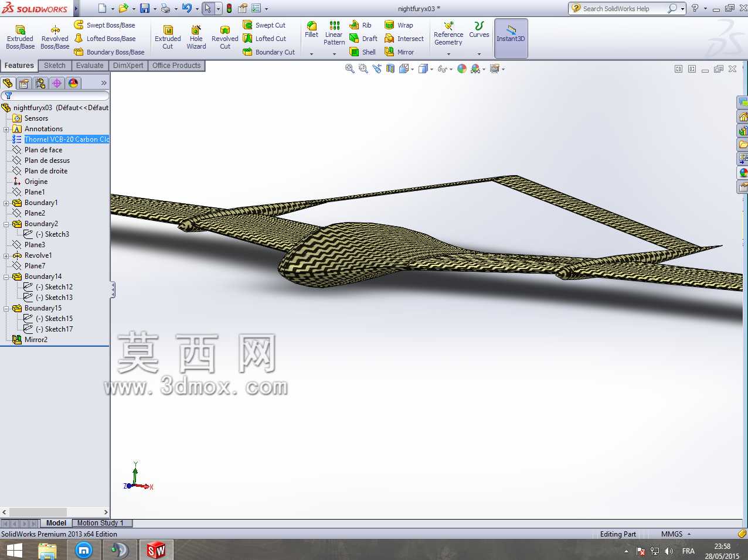Select the Extruded Boss/Base tool
Viewport: 748px width, 560px height.
(20, 37)
